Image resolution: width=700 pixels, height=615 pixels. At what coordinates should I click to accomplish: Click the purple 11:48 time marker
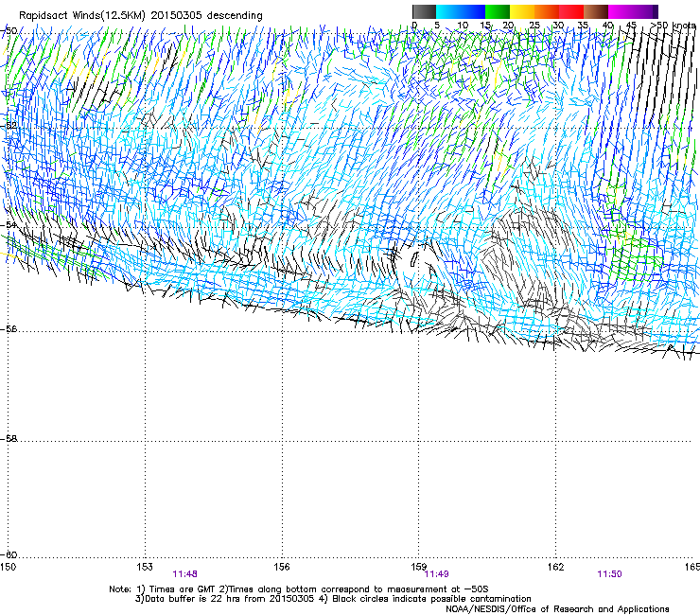coord(184,574)
